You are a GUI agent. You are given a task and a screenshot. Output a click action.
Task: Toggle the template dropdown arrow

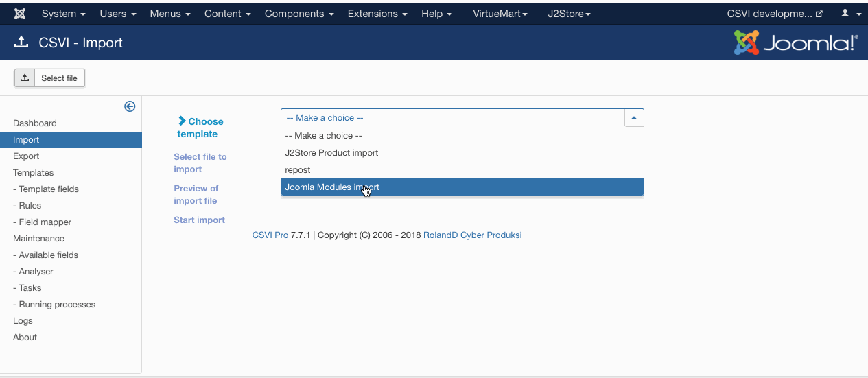634,118
